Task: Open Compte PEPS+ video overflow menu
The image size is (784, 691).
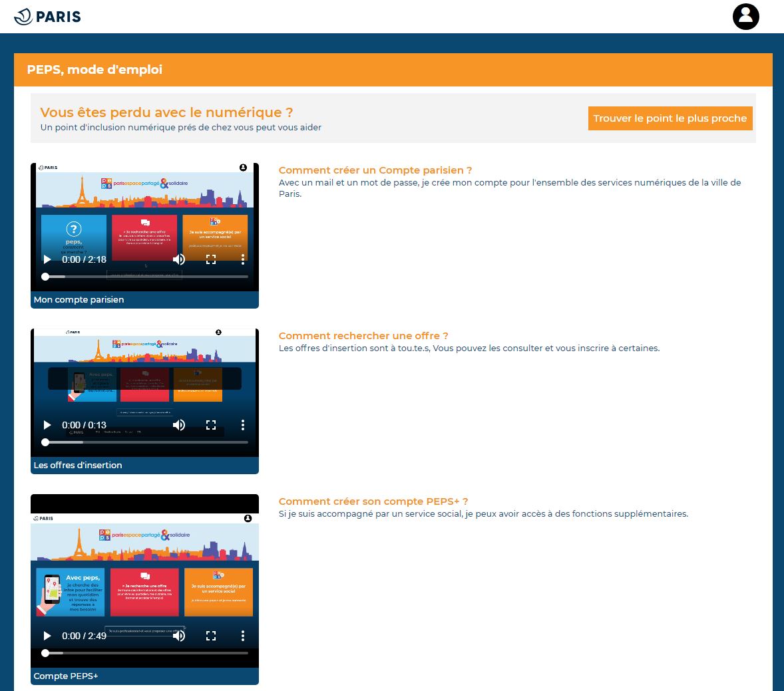Action: [x=243, y=636]
